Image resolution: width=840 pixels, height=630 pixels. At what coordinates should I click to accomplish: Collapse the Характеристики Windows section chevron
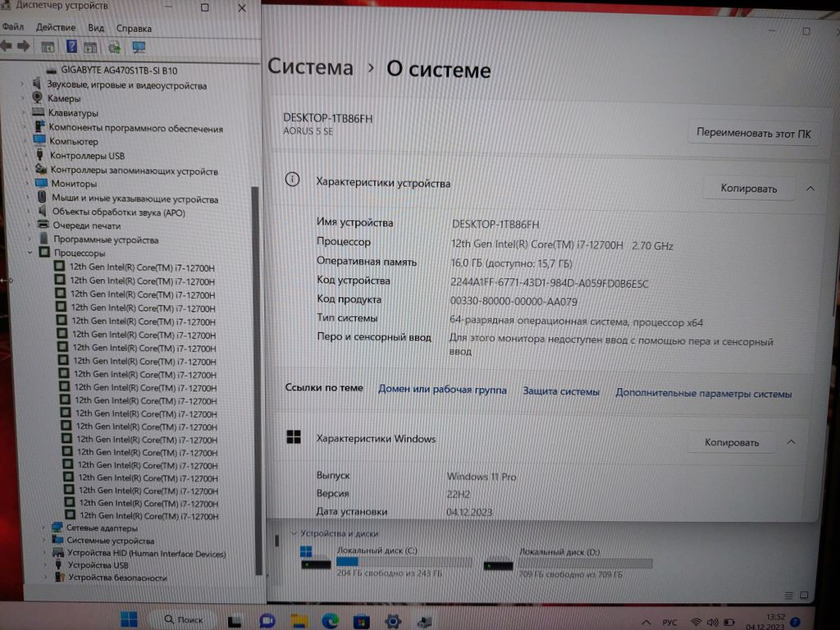click(x=791, y=442)
